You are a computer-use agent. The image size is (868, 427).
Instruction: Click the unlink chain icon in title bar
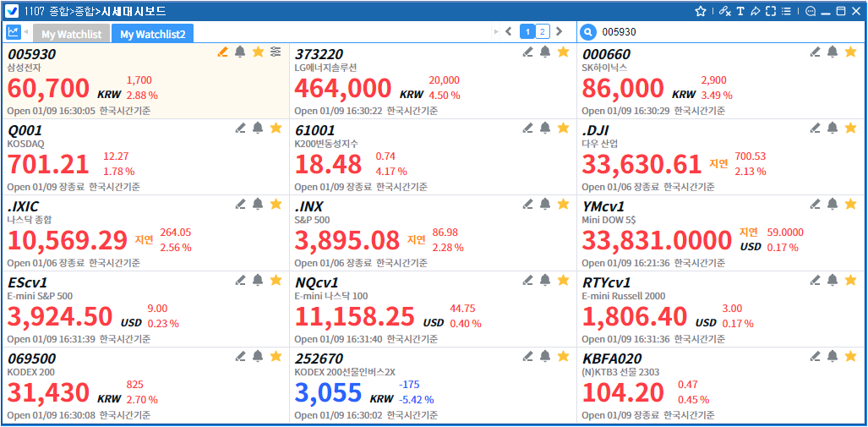(724, 11)
